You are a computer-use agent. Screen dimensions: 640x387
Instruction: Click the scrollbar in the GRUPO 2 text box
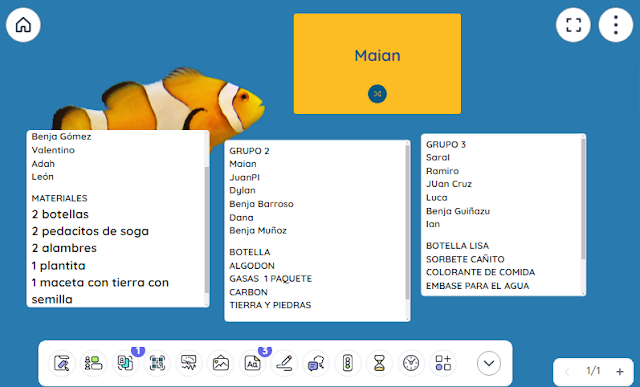(407, 223)
